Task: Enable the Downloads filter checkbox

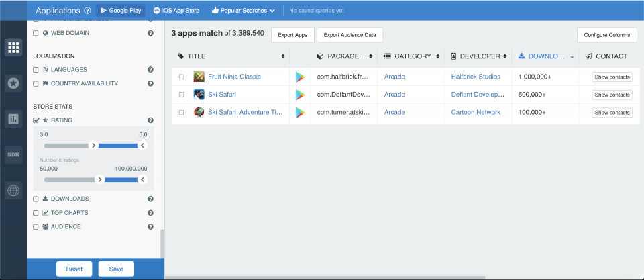Action: point(36,199)
